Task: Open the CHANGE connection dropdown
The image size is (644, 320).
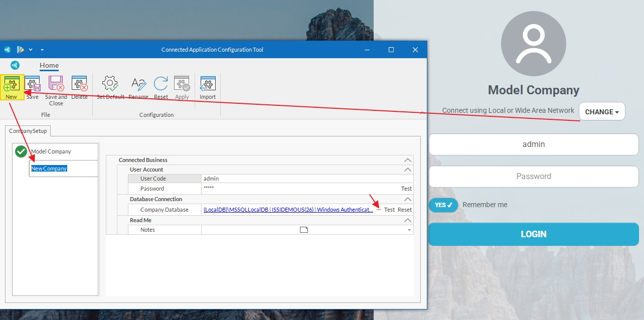Action: pos(602,112)
